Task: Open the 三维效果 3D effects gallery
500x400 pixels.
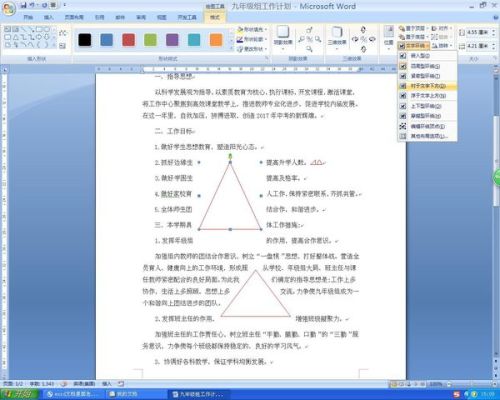Action: 337,37
